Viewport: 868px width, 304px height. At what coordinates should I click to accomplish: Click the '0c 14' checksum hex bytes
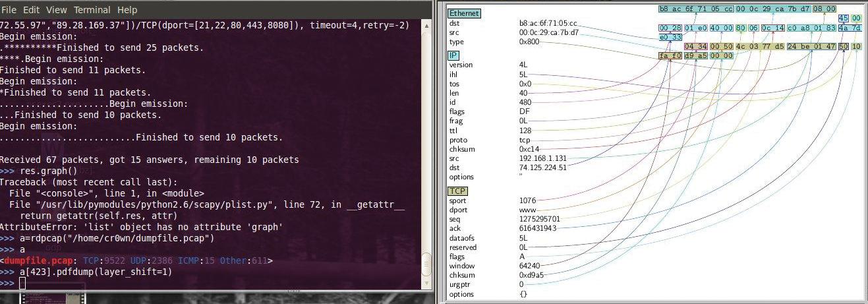(773, 28)
